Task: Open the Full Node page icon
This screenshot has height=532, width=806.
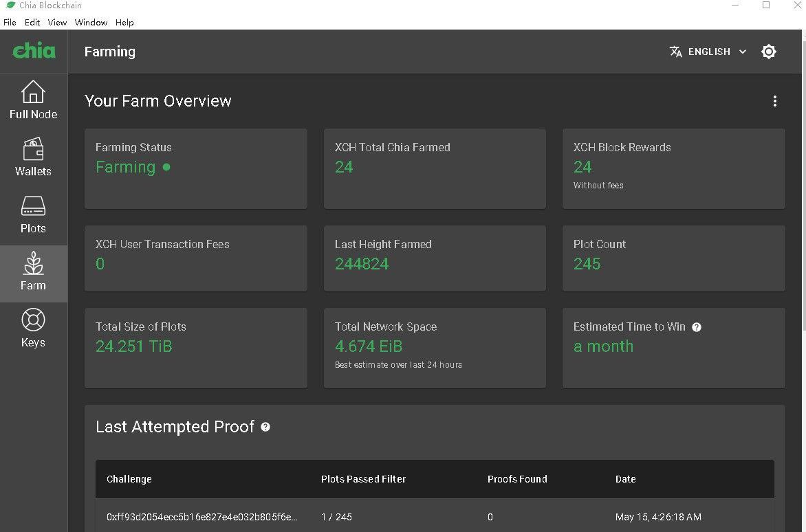Action: (33, 92)
